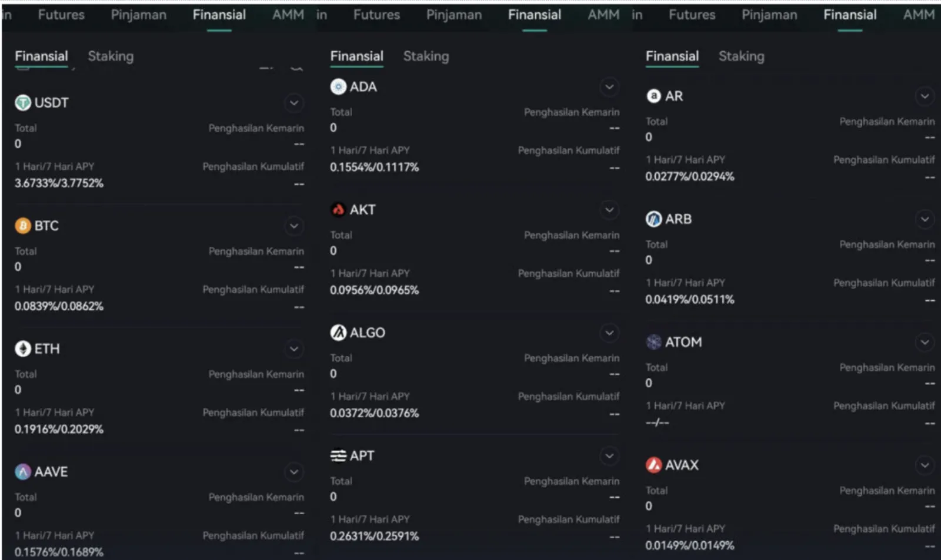Screen dimensions: 941x560
Task: Click the APT APY value 0.2631%/0.2591%
Action: coord(375,536)
